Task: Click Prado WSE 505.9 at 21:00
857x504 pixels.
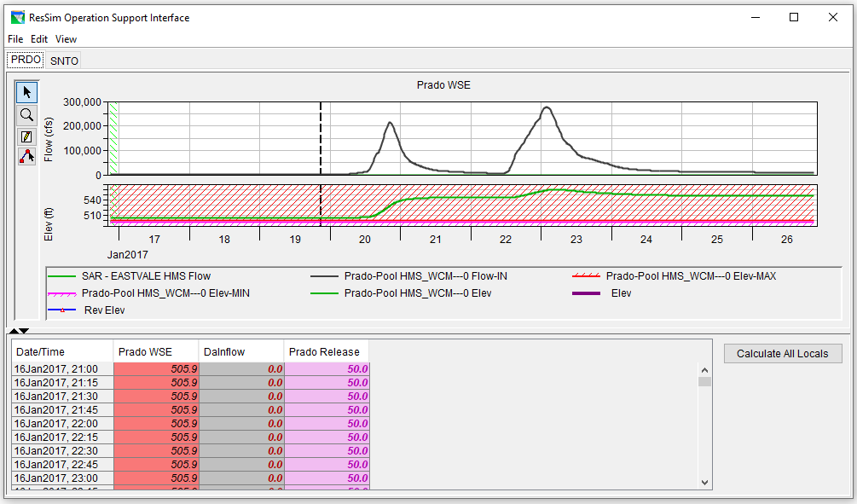Action: pyautogui.click(x=156, y=369)
